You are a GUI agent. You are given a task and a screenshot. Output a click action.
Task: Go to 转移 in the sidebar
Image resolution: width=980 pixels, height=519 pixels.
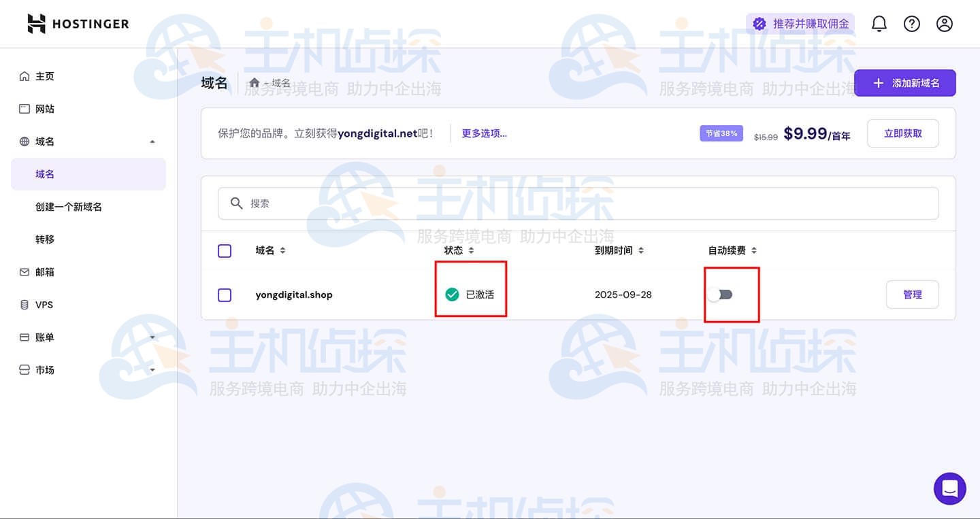coord(45,239)
